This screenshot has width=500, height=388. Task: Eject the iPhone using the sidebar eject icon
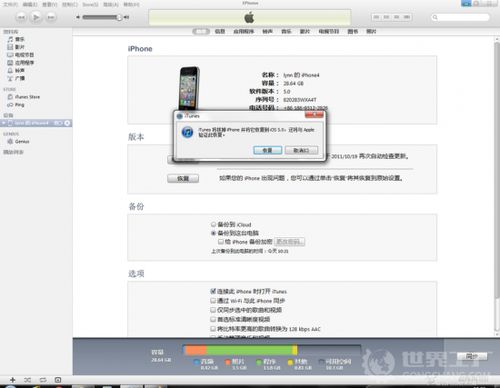[67, 123]
